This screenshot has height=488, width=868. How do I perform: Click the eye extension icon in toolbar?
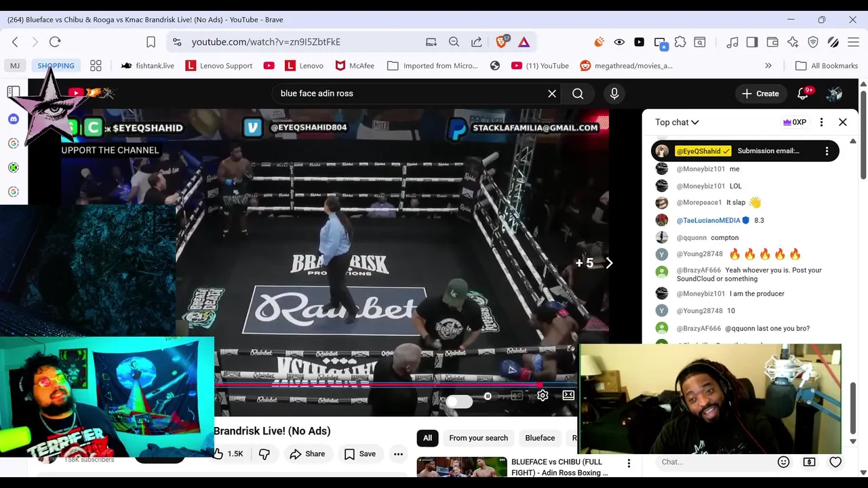[619, 41]
